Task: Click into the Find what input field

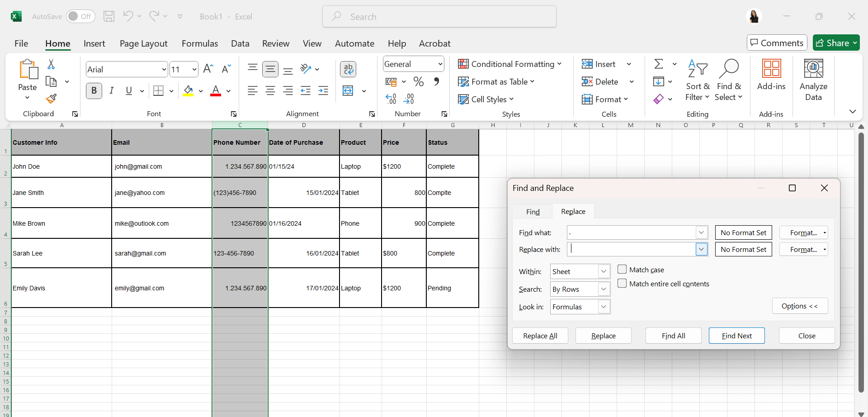Action: pos(631,233)
